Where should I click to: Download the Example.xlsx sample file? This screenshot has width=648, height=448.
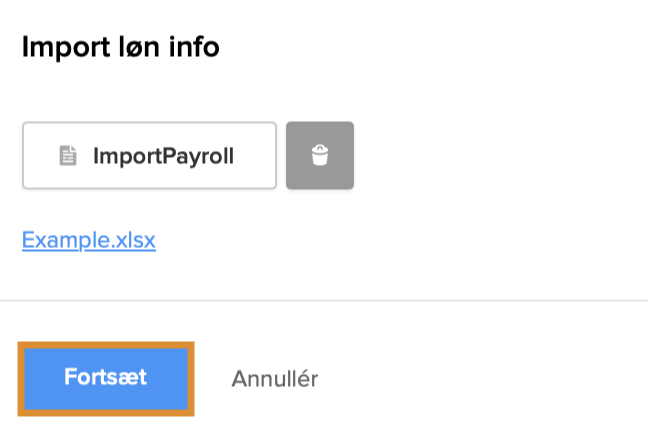(x=89, y=240)
